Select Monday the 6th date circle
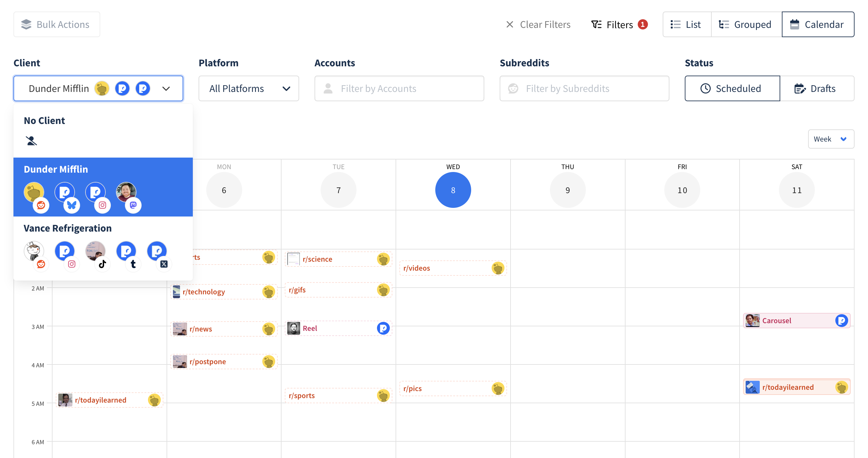Screen dimensions: 868x458 pos(224,190)
